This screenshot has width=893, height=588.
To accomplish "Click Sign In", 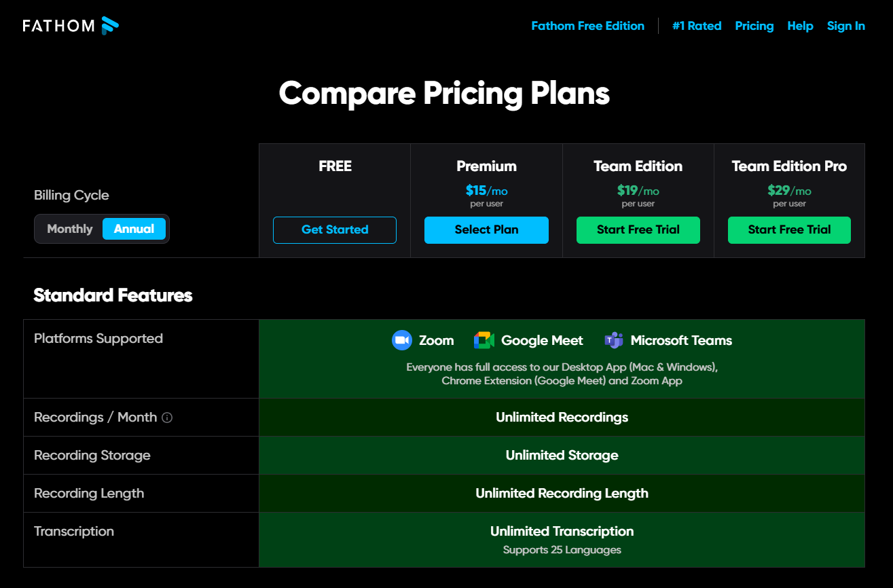I will (846, 26).
